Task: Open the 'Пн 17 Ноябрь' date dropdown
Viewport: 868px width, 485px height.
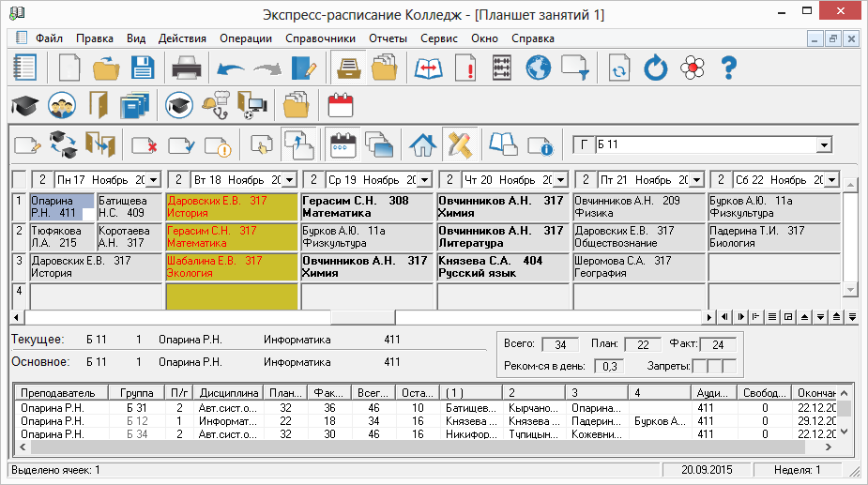Action: (154, 179)
